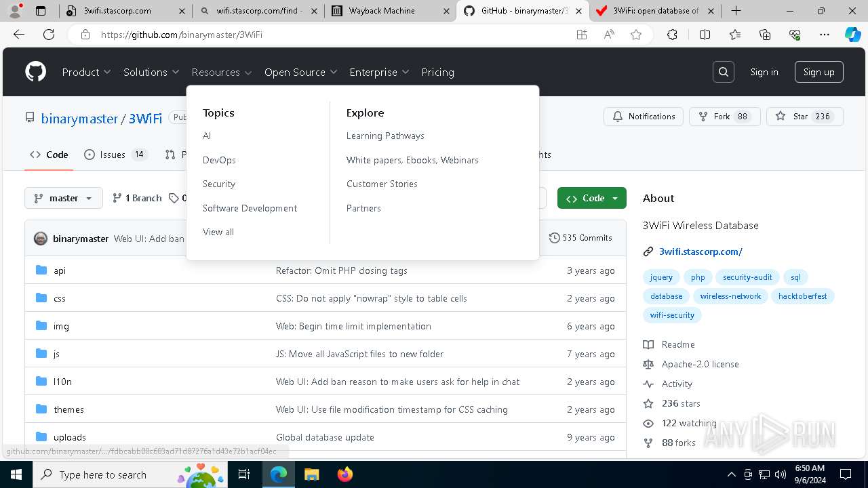Star the 3WiFi repository
Viewport: 868px width, 488px height.
tap(804, 117)
